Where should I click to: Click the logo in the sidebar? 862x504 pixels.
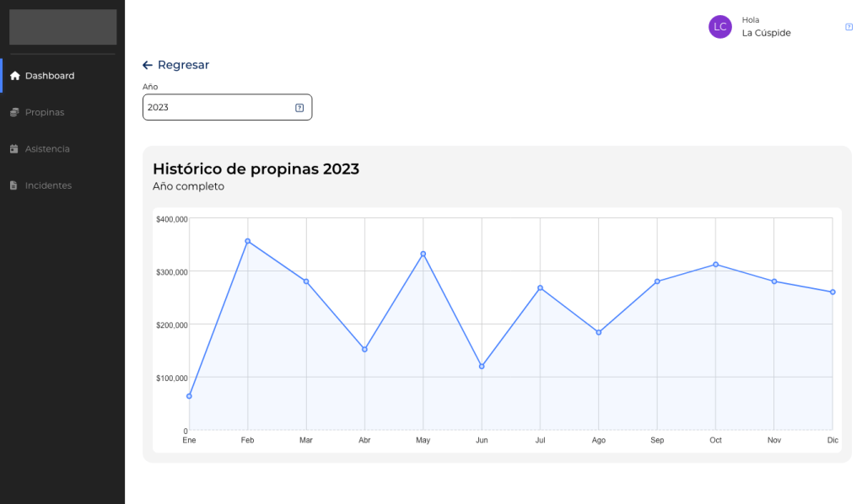pyautogui.click(x=62, y=27)
